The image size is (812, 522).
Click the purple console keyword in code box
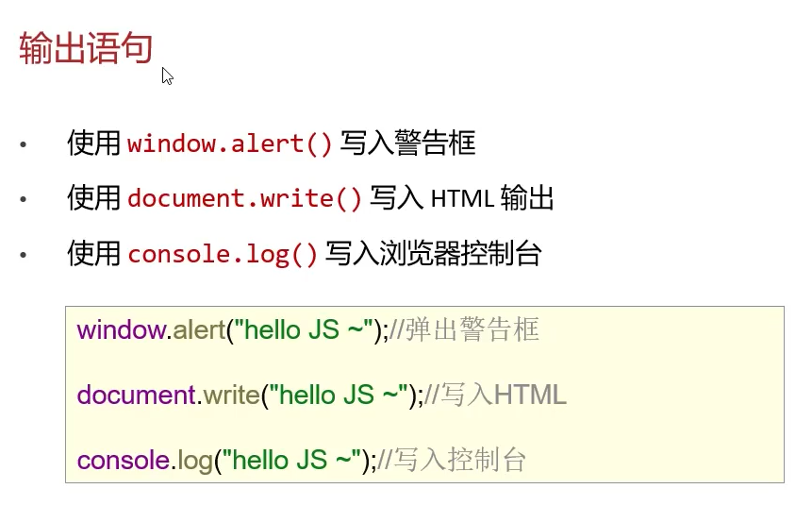[x=124, y=461]
